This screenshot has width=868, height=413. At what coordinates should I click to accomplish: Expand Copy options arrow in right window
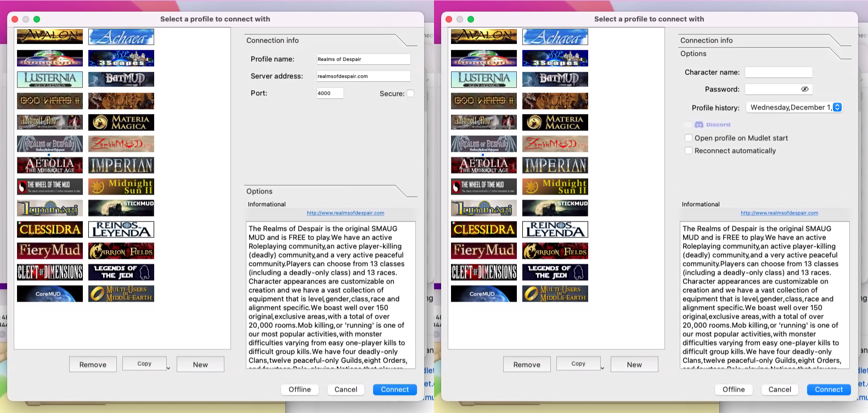602,368
